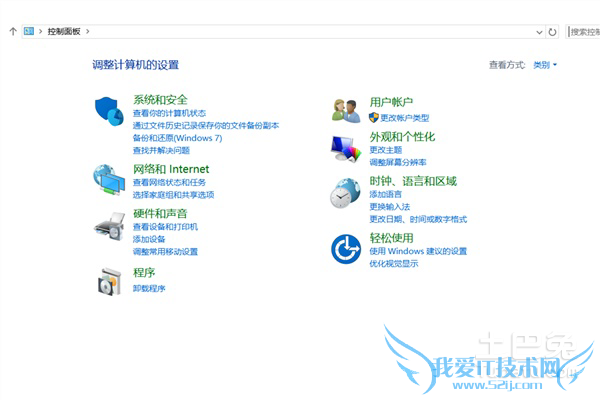Screen dimensions: 600x400
Task: Open 选择家庭组和共享选项 link
Action: 173,195
